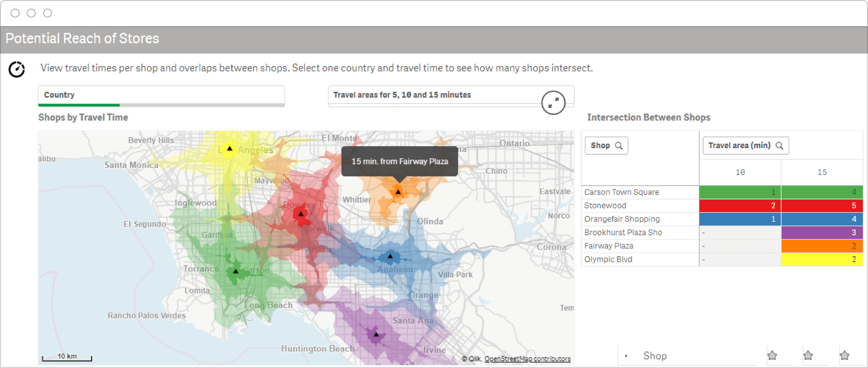Select the 10 column header
Image resolution: width=868 pixels, height=368 pixels.
[740, 172]
